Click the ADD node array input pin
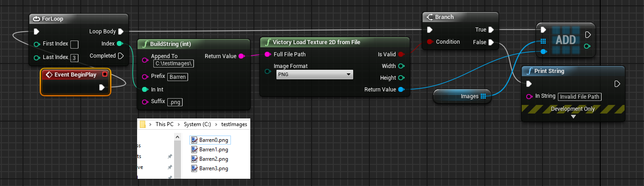The width and height of the screenshot is (644, 186). [543, 41]
